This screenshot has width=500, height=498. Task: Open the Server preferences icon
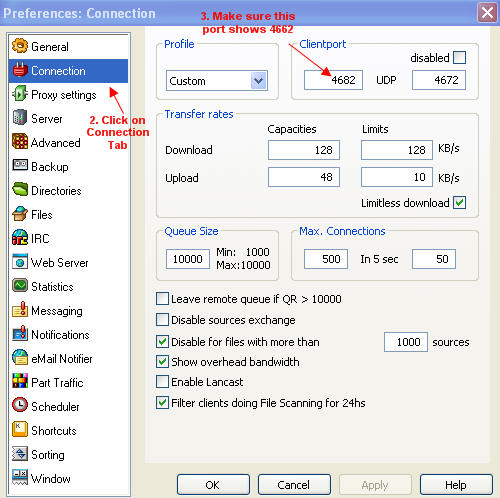(x=20, y=118)
